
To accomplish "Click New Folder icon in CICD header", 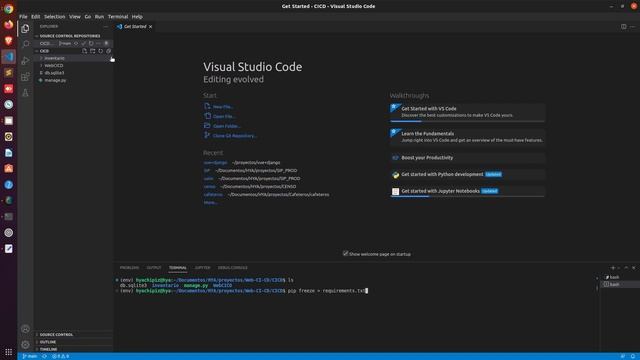I will [x=93, y=51].
